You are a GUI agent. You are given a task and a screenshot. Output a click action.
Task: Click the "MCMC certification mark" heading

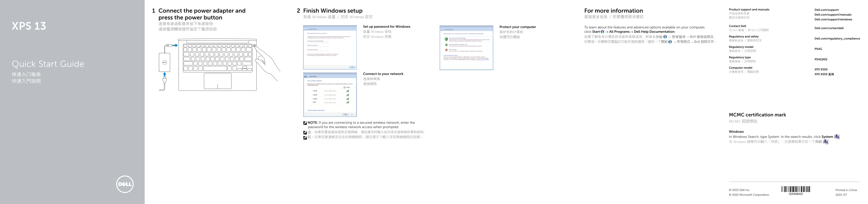click(x=757, y=115)
